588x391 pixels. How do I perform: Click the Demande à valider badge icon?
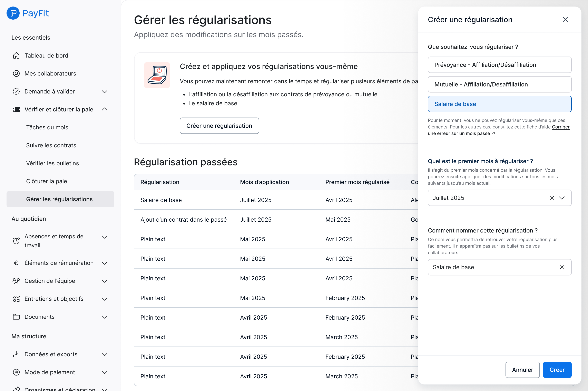point(16,91)
